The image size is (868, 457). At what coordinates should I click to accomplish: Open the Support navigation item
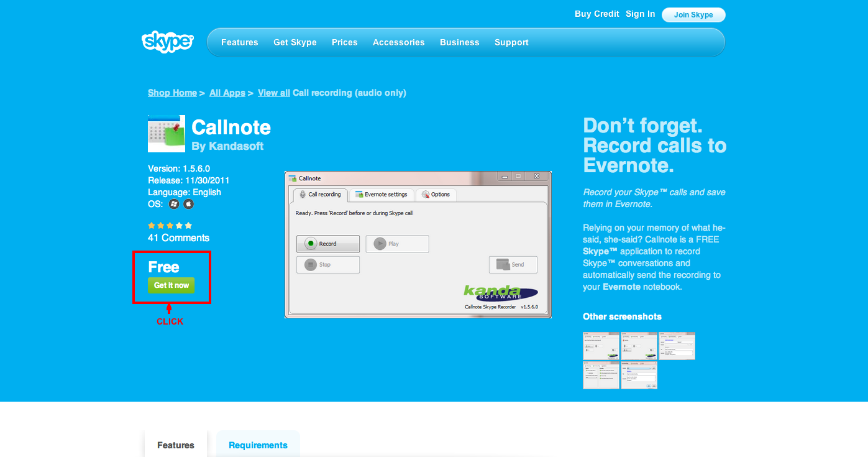511,42
